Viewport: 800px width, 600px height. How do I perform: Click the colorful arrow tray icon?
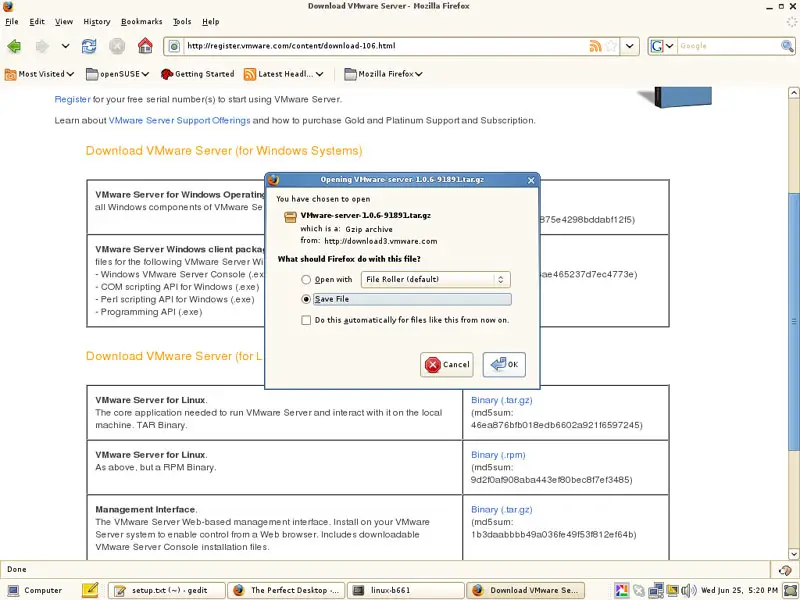pos(621,590)
